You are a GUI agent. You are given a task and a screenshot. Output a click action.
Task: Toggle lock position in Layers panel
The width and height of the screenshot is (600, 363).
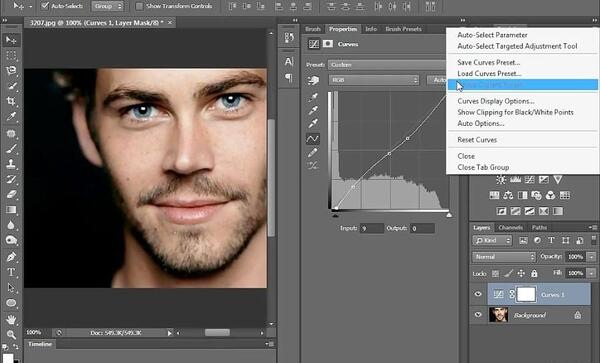point(521,273)
